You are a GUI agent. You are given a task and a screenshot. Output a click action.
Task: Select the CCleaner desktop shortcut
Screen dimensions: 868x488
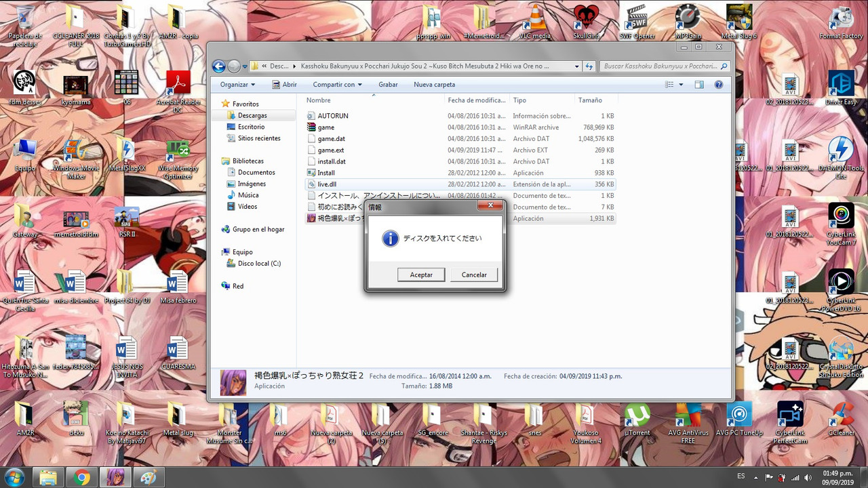coord(841,419)
